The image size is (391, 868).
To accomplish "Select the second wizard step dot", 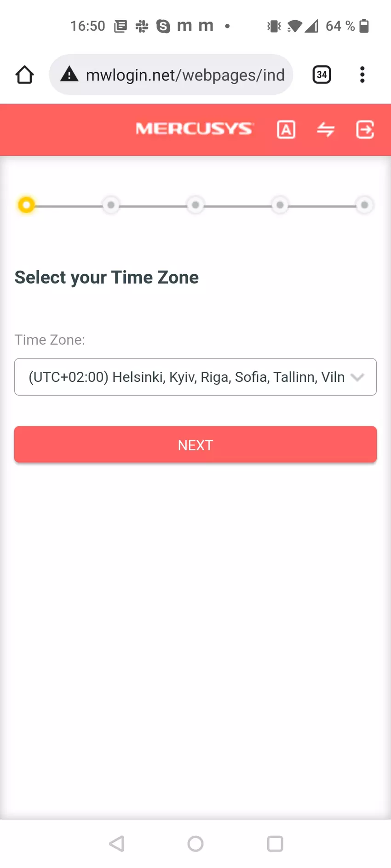I will click(111, 204).
